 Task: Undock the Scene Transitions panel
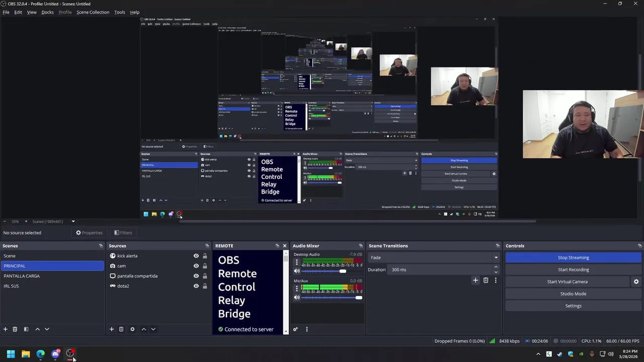pos(498,246)
